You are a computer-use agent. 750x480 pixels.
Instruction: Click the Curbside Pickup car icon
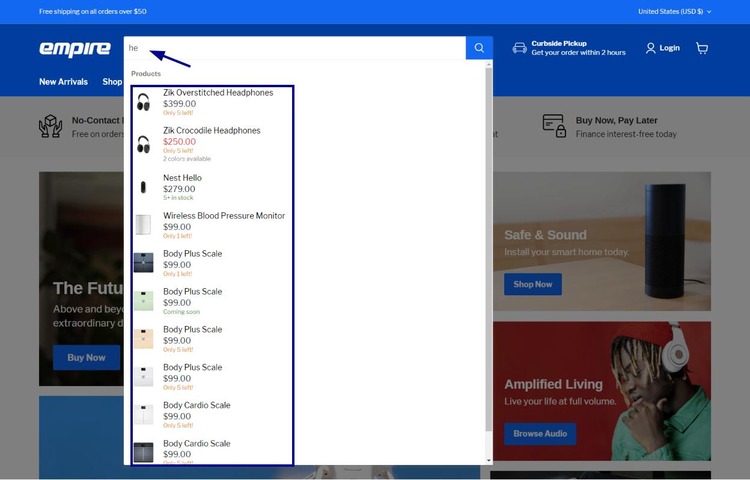point(519,48)
